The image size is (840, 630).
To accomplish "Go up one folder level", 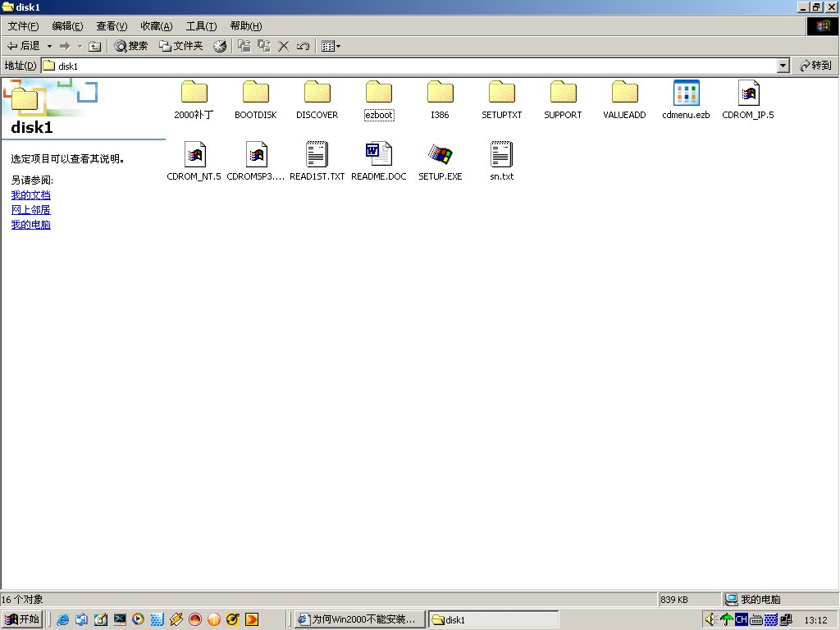I will (95, 46).
